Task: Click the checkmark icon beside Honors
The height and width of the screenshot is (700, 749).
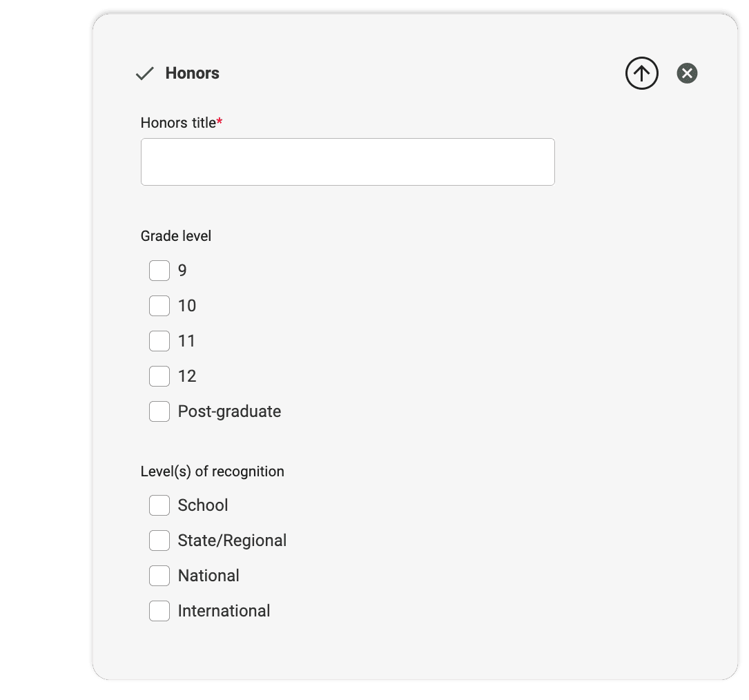Action: 145,74
